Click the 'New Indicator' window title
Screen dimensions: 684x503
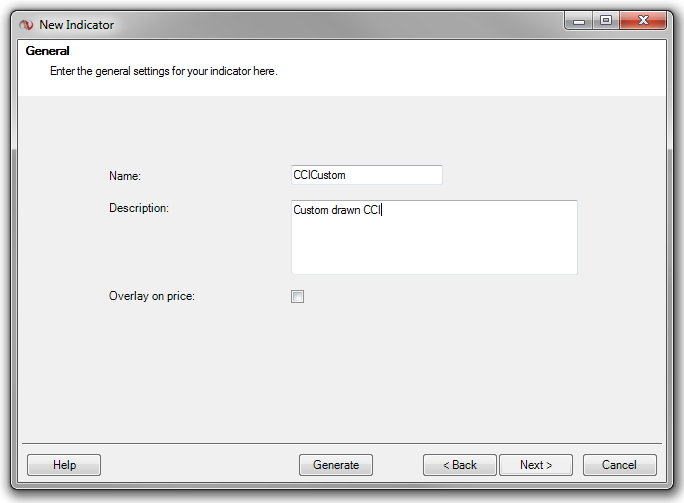point(76,25)
